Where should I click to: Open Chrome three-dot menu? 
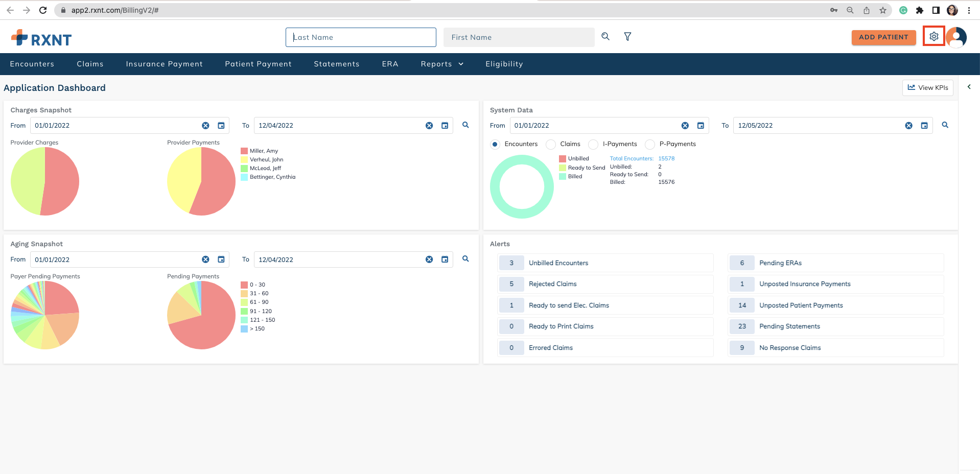click(x=969, y=10)
